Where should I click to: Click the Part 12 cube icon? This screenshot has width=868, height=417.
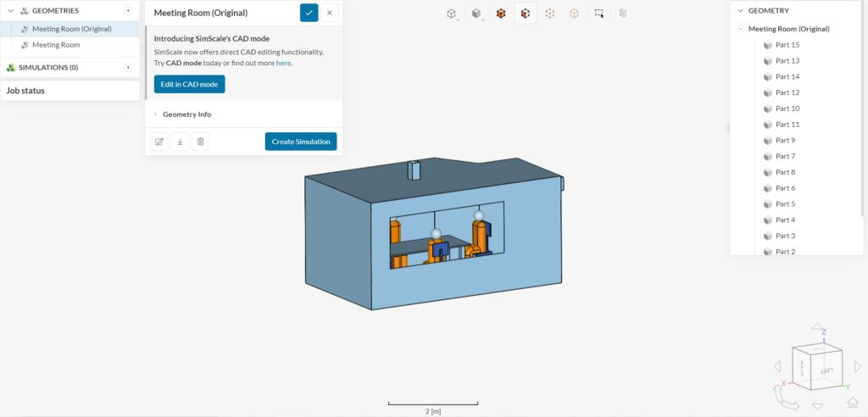click(767, 92)
